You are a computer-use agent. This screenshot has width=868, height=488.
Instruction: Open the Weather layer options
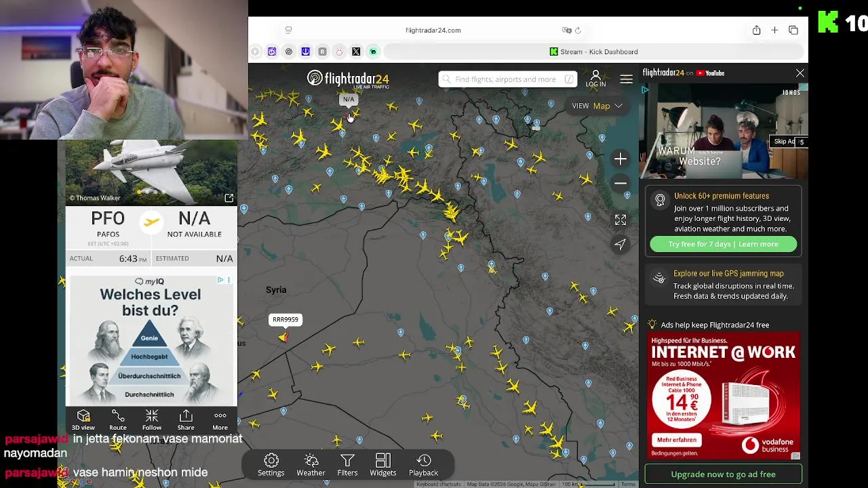[x=311, y=465]
